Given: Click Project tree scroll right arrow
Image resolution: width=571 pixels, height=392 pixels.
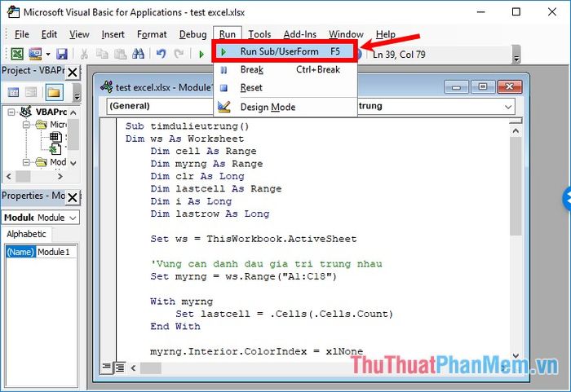Looking at the screenshot, I should click(x=60, y=177).
